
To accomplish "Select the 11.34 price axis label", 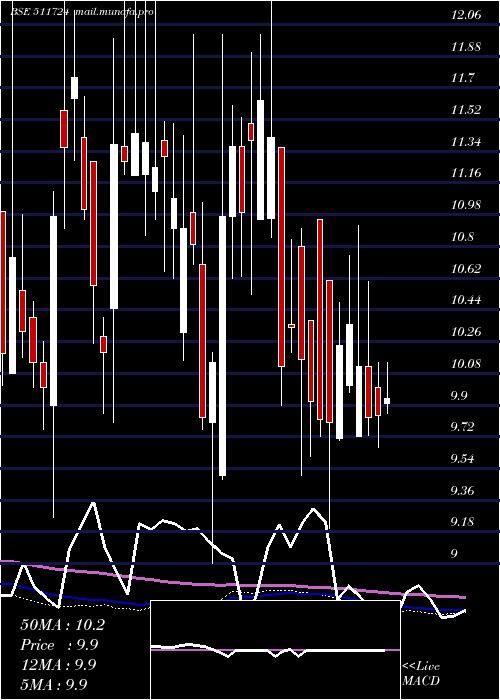I will point(466,142).
